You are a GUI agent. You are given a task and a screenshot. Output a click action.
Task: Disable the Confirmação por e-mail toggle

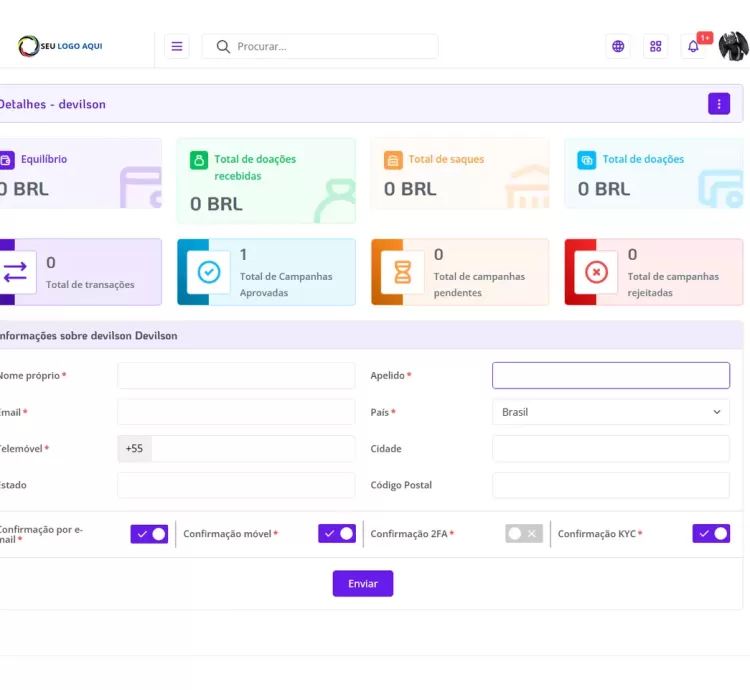pyautogui.click(x=149, y=534)
